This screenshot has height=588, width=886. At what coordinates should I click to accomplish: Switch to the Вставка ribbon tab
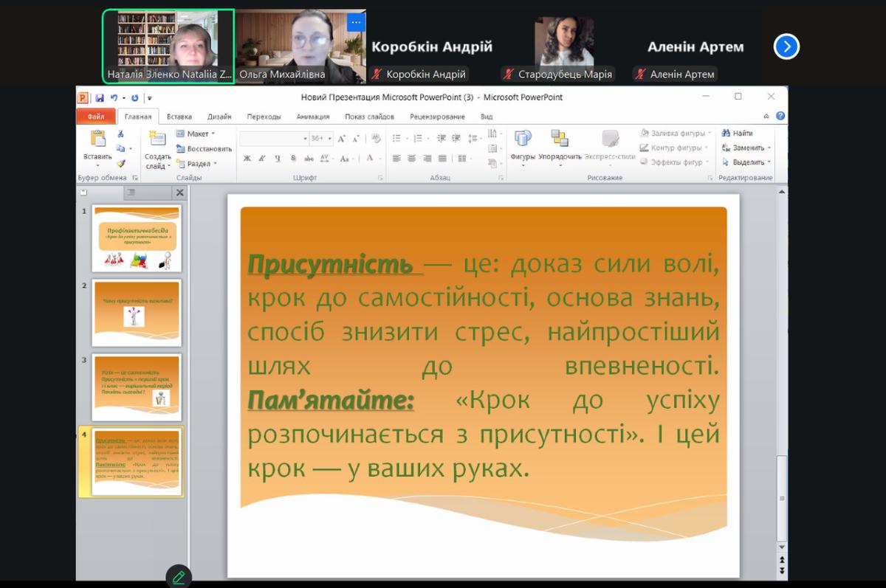179,117
